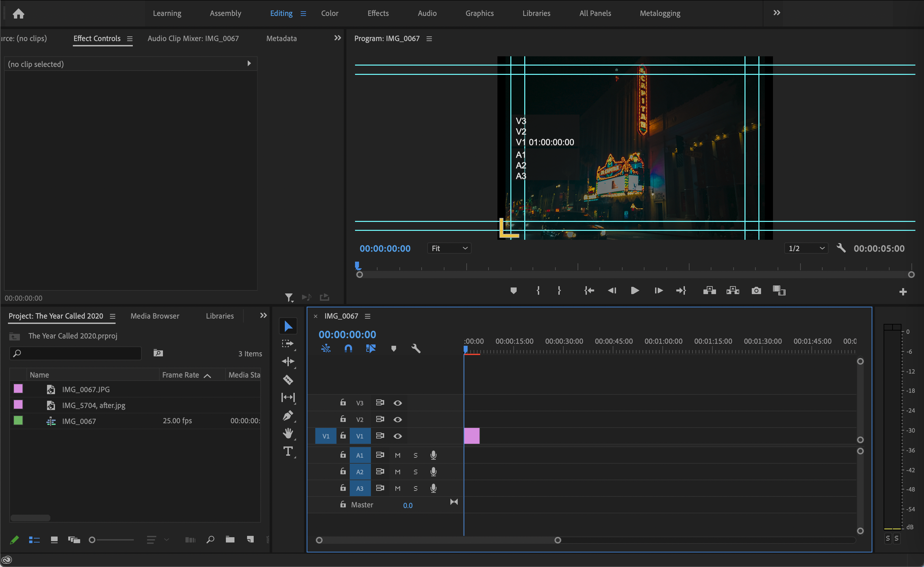Open the 1/2 playback resolution dropdown
924x567 pixels.
pyautogui.click(x=805, y=248)
